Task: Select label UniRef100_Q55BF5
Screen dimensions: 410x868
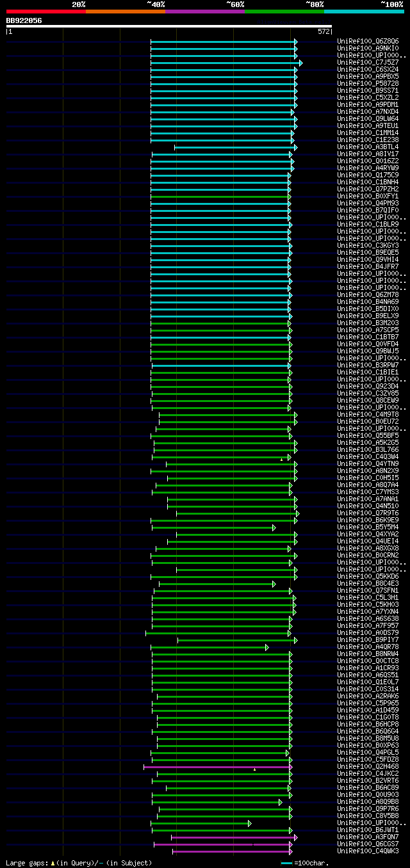Action: pos(368,436)
